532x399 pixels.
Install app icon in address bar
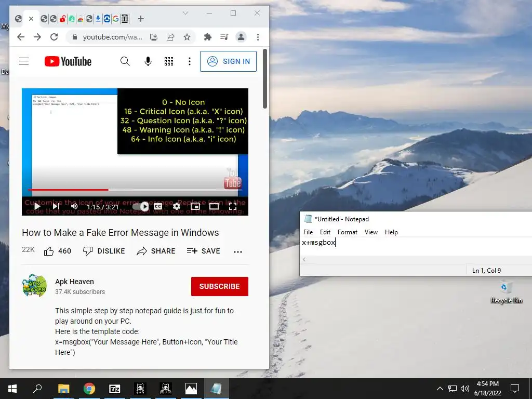pos(154,37)
